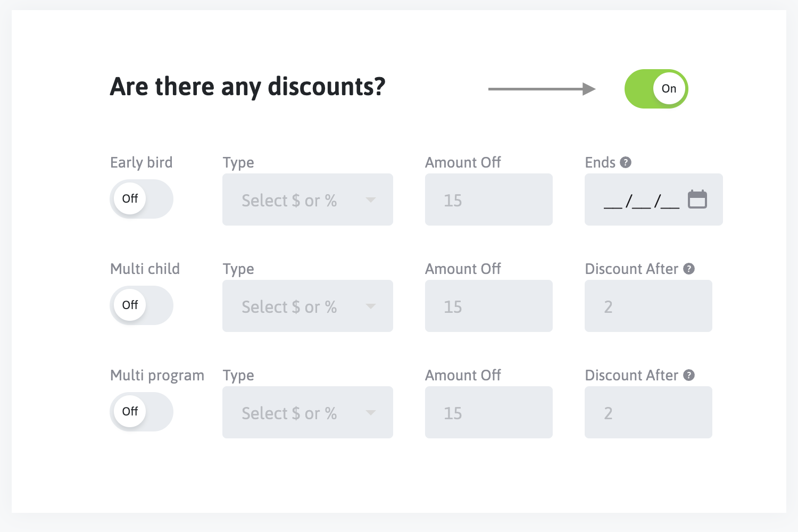Click help icon beside Multi child Discount After
798x532 pixels.
[689, 269]
